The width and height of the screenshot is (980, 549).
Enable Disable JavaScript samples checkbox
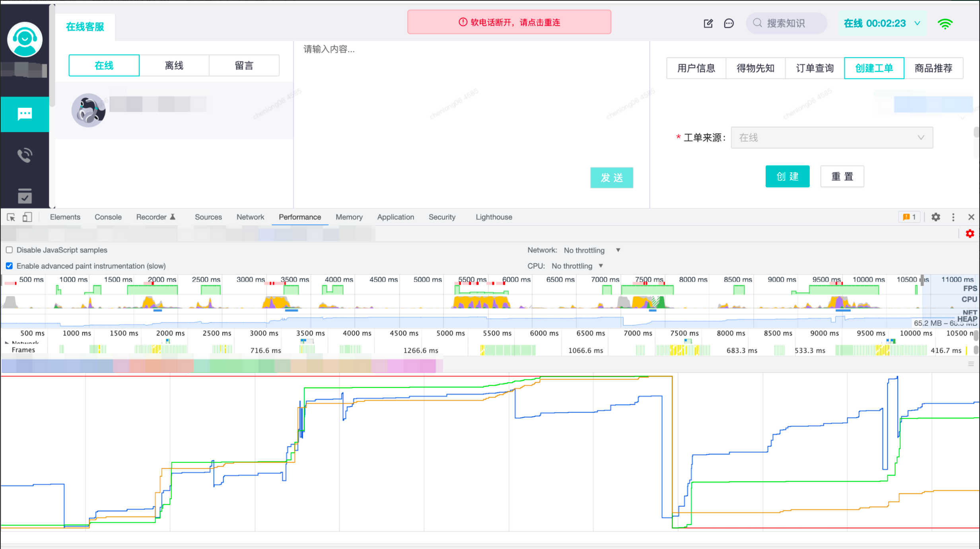point(9,250)
